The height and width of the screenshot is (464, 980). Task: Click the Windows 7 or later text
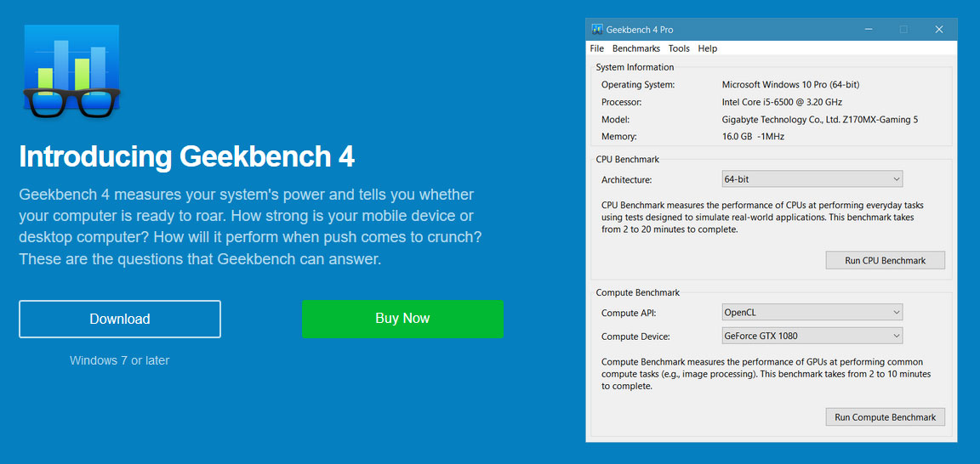pos(119,360)
